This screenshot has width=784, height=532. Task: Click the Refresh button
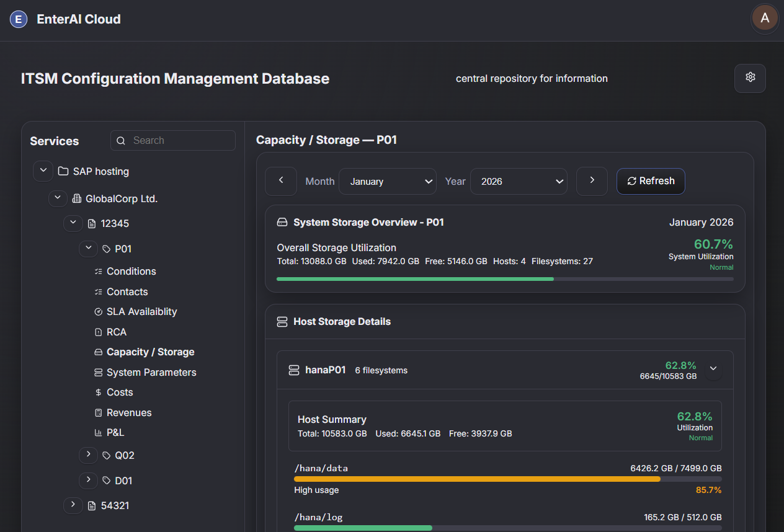(x=651, y=181)
